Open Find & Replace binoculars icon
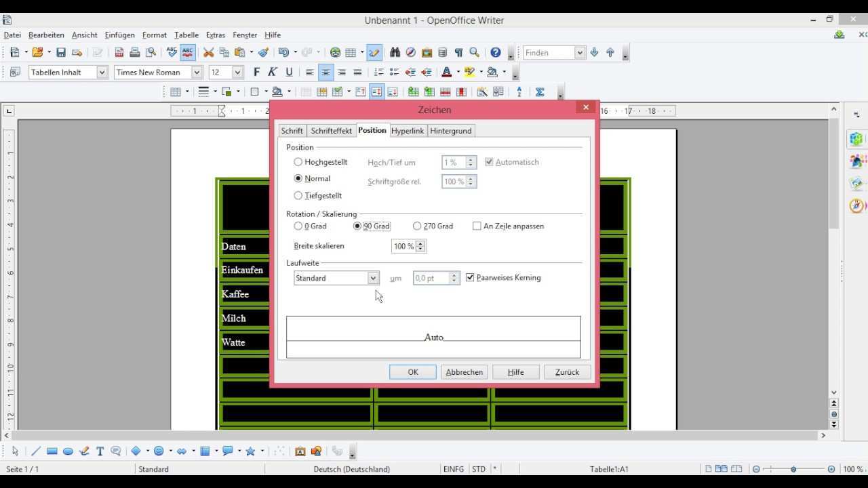 (395, 53)
